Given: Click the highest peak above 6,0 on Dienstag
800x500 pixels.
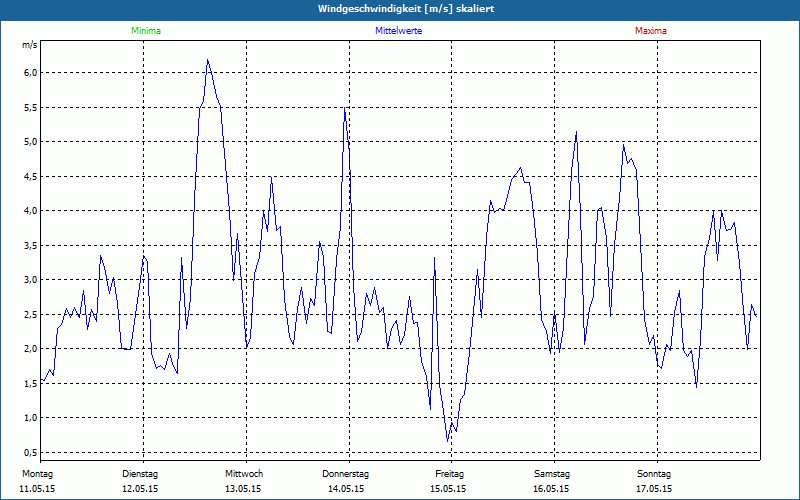Looking at the screenshot, I should (x=207, y=60).
